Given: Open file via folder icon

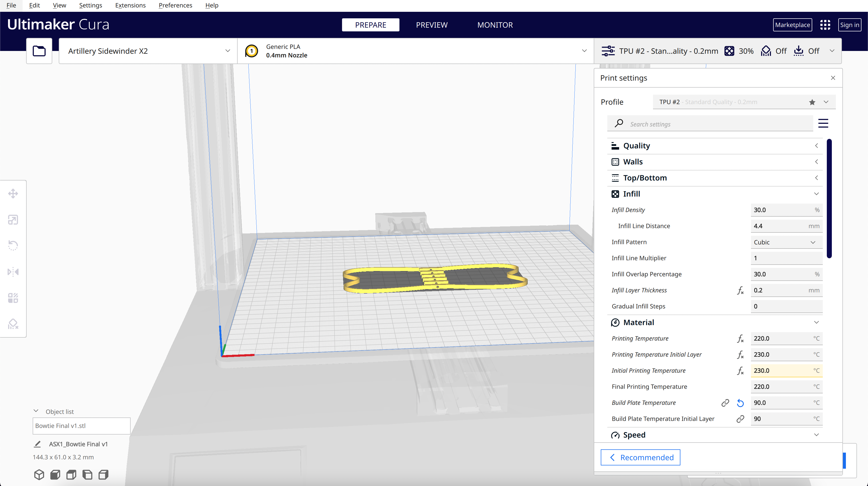Looking at the screenshot, I should click(39, 51).
